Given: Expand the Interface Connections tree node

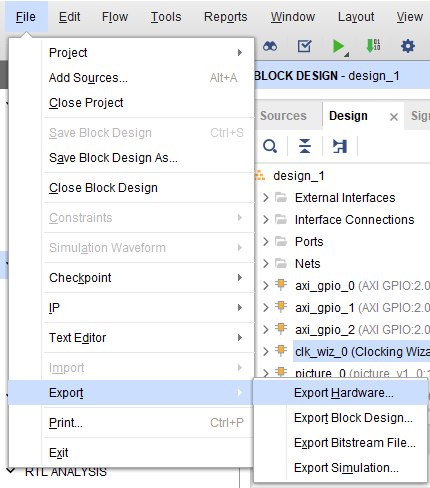Looking at the screenshot, I should pyautogui.click(x=266, y=220).
